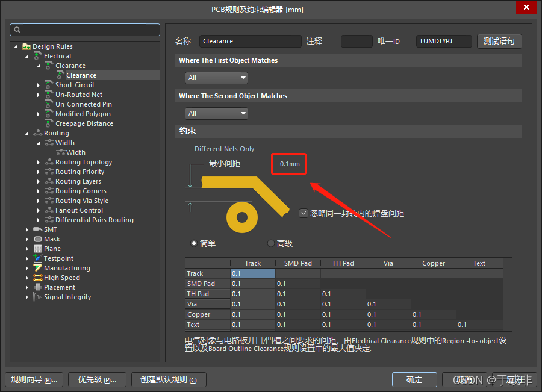Image resolution: width=542 pixels, height=392 pixels.
Task: Select the High Speed category
Action: (x=62, y=278)
